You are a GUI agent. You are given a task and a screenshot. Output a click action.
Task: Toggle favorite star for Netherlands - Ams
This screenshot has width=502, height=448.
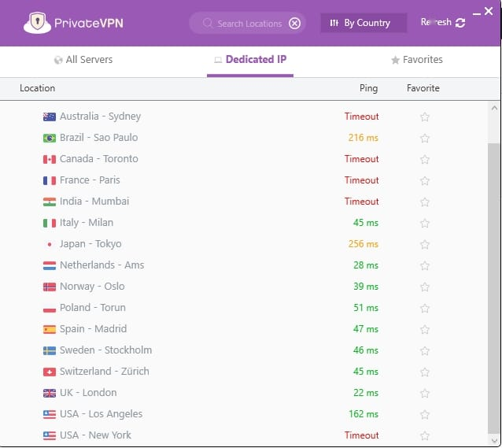(425, 265)
